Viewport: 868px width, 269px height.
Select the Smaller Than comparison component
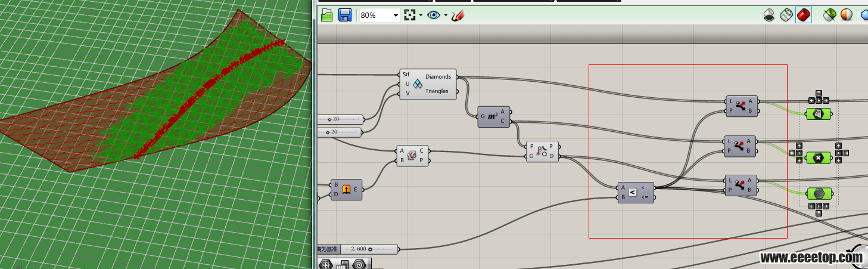click(636, 192)
